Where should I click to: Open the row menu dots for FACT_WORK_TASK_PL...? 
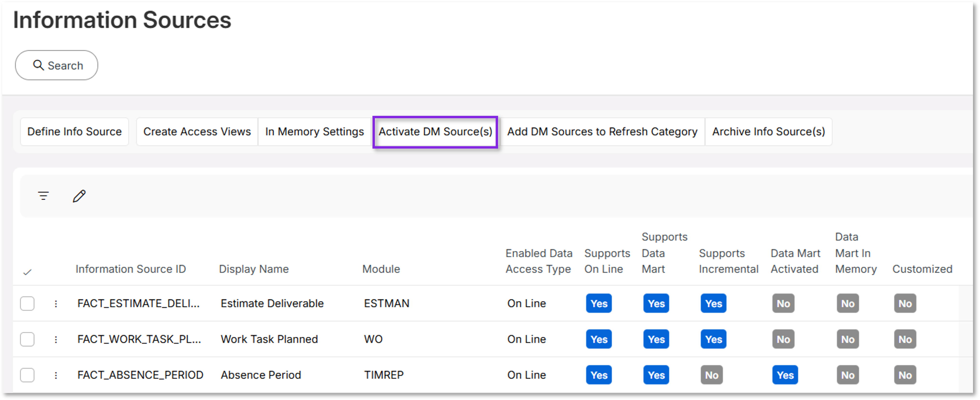(56, 339)
